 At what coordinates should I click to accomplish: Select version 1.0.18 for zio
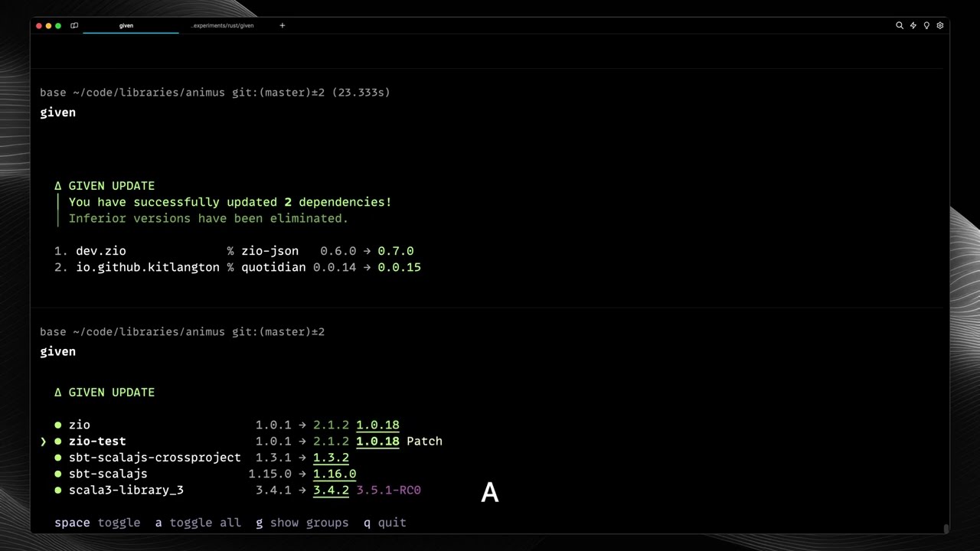[377, 425]
